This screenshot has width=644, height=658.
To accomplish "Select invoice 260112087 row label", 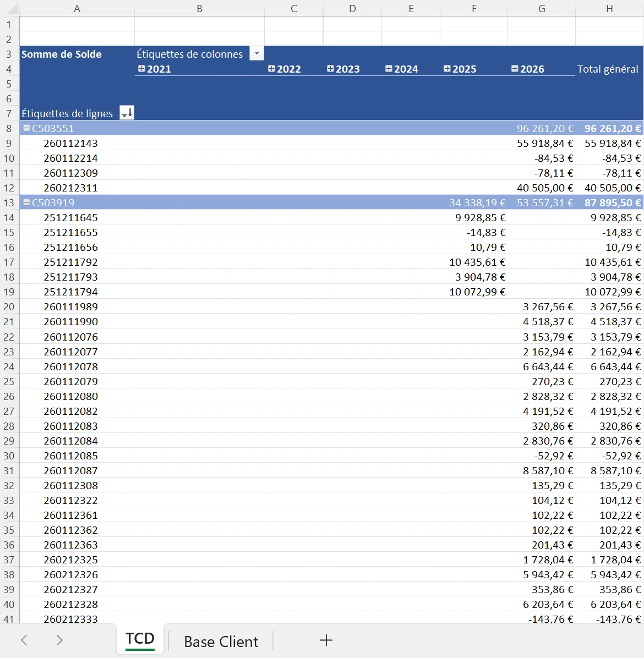I will coord(70,470).
